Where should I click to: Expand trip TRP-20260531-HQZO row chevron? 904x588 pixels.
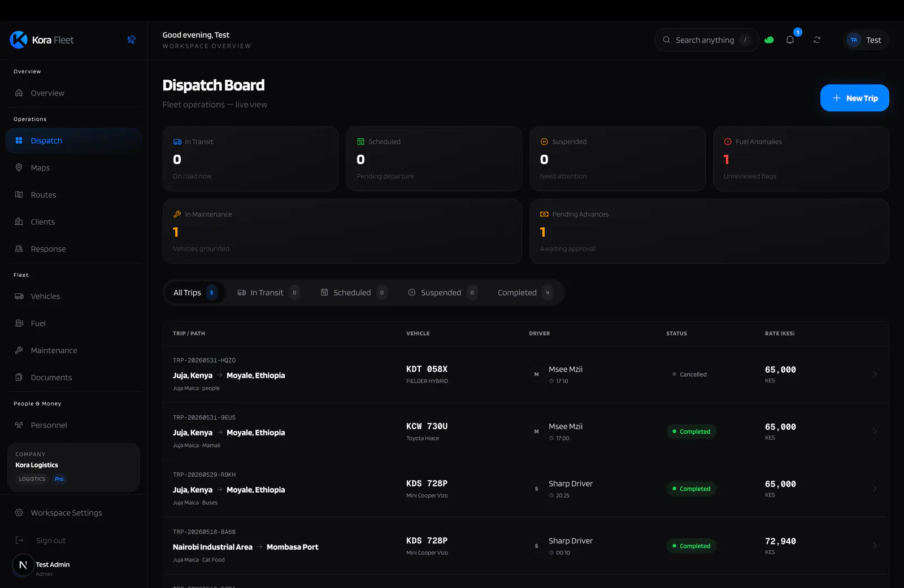[x=875, y=374]
